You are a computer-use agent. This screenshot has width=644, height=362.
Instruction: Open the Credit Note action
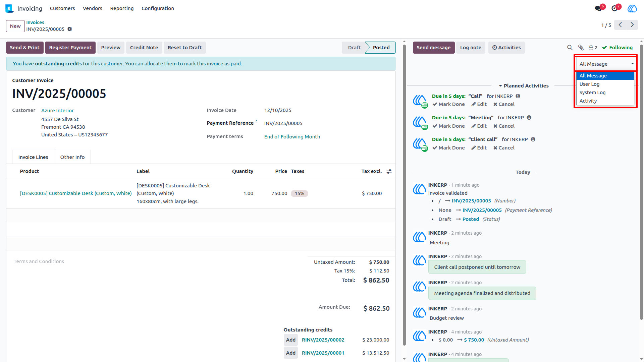tap(144, 48)
